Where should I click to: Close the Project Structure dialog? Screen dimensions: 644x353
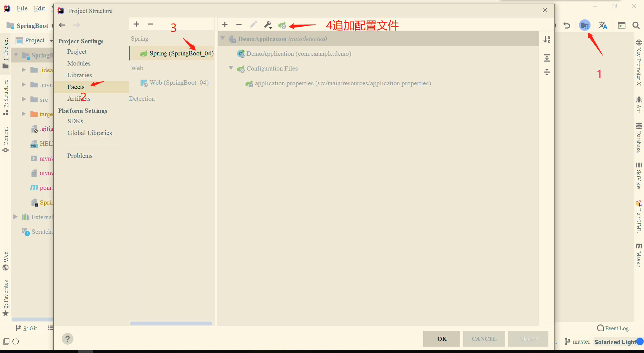[545, 10]
